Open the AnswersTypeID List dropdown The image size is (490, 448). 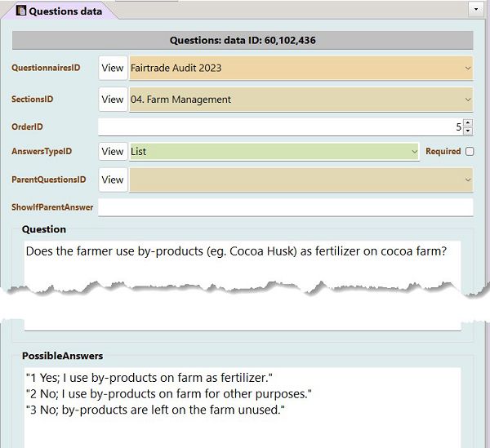pos(414,152)
